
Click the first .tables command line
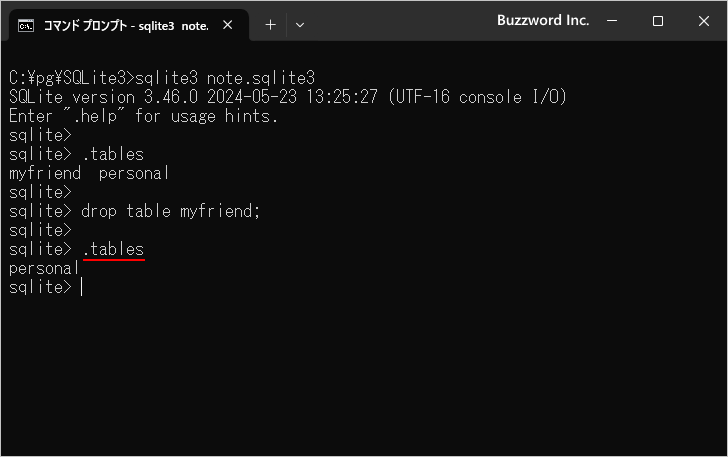point(113,154)
